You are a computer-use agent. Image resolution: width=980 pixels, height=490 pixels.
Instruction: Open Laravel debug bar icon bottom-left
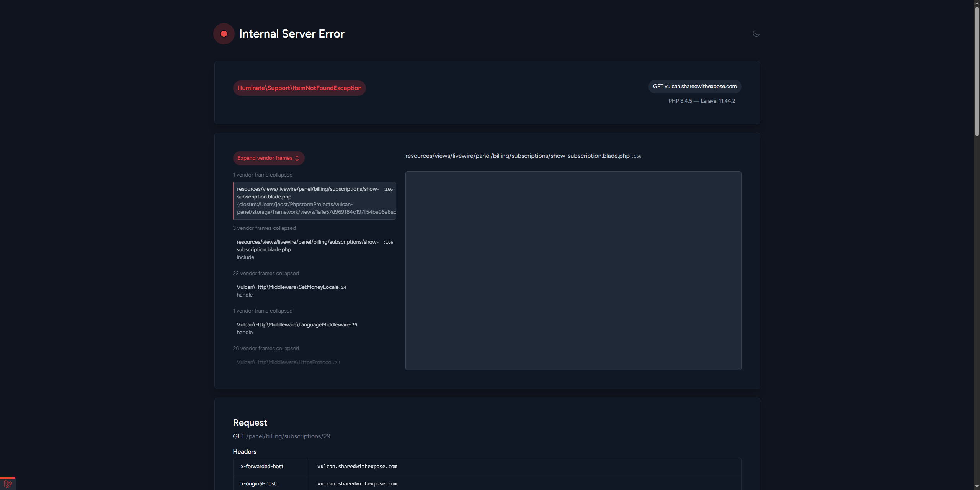8,484
